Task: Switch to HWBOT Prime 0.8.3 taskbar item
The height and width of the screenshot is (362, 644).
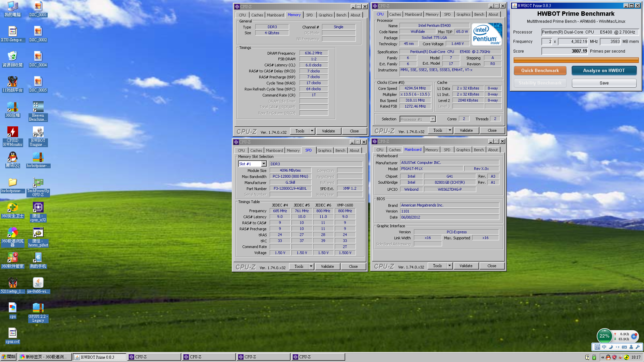Action: tap(100, 357)
